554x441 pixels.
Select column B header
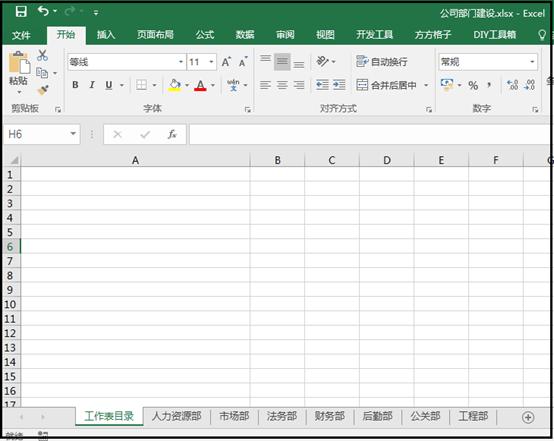(277, 160)
